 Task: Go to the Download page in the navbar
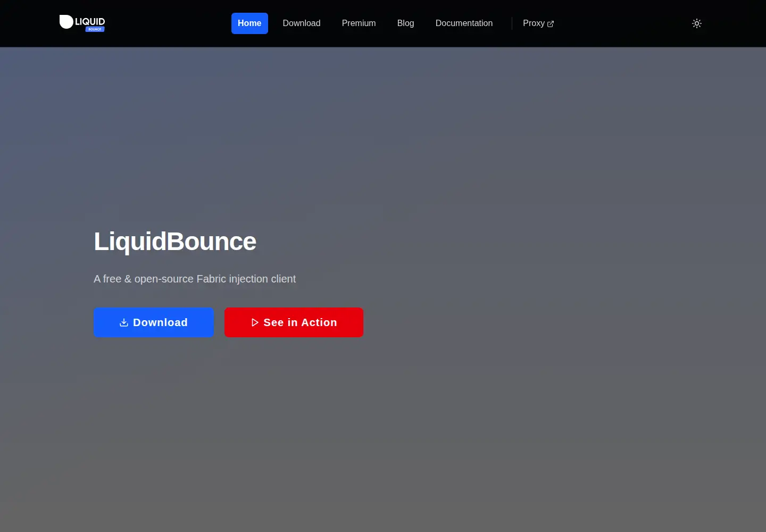point(302,23)
